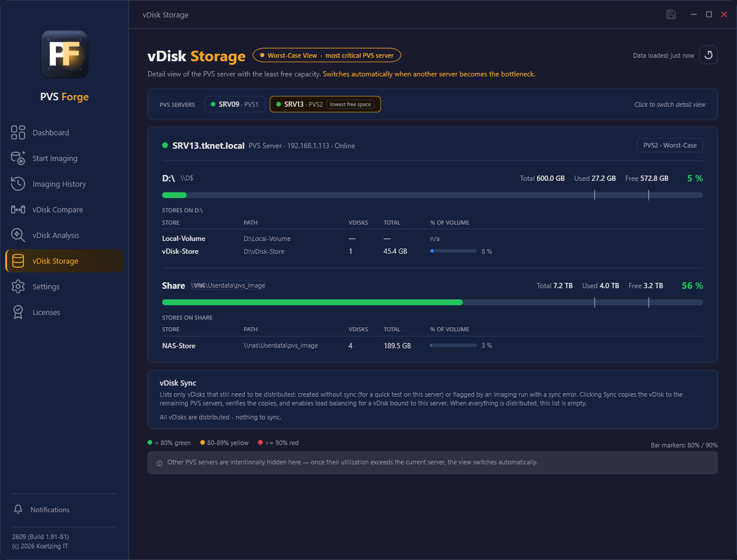The image size is (737, 560).
Task: Click the 5 % usage figure
Action: 695,178
